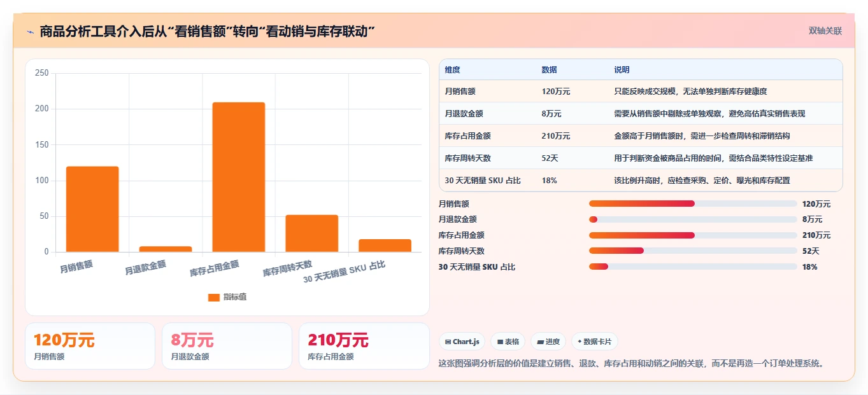Click the 120万元 value in table
The height and width of the screenshot is (395, 868).
click(555, 92)
